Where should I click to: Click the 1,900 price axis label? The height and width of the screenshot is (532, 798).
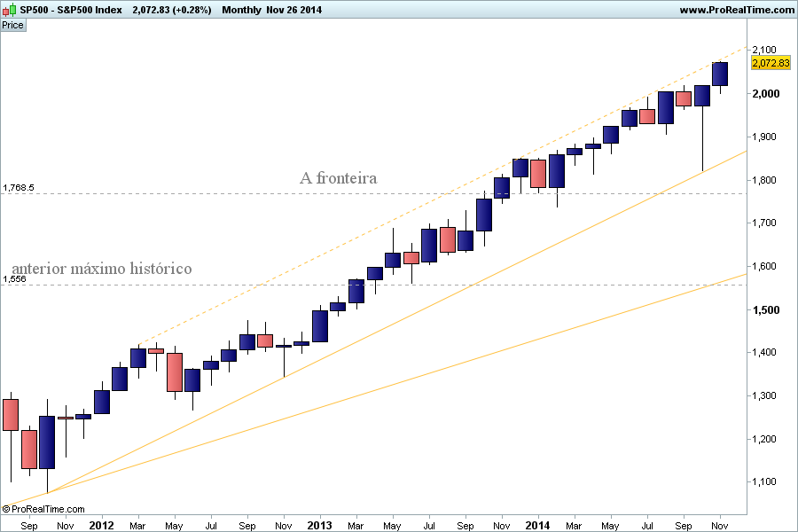click(764, 137)
